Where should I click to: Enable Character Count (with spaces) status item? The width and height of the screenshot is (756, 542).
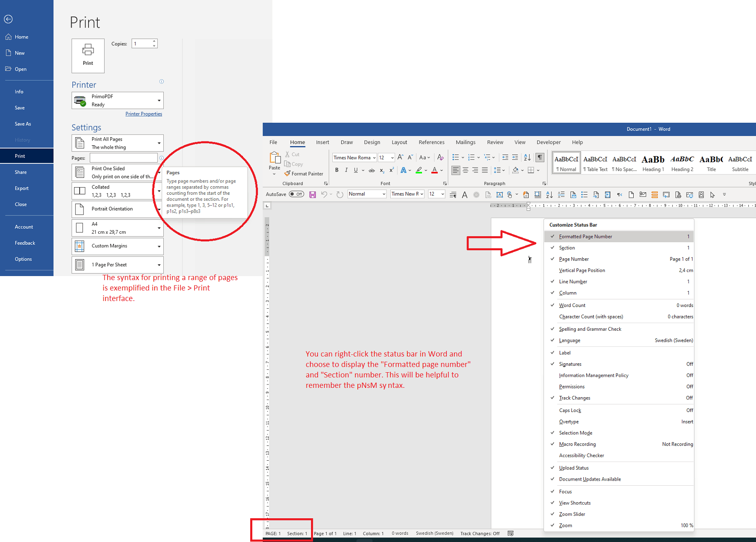pos(619,317)
